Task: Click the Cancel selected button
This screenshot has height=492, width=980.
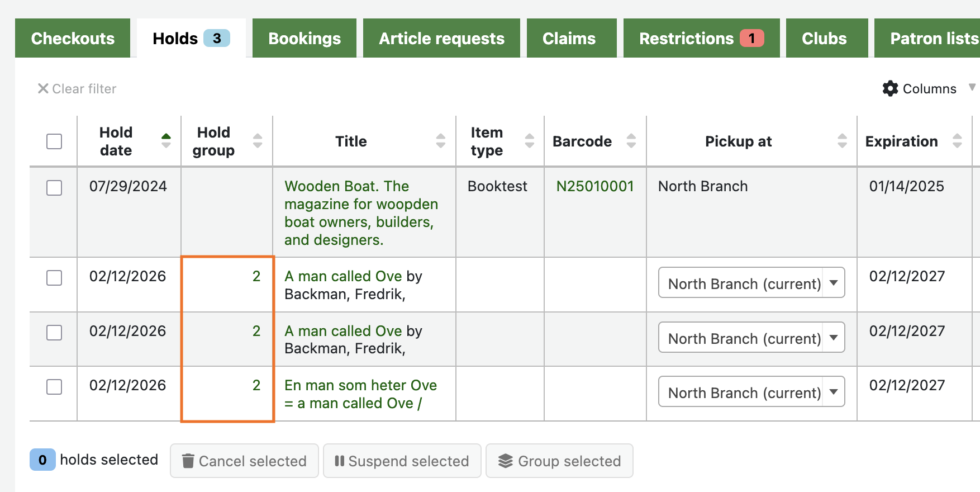Action: pyautogui.click(x=244, y=461)
